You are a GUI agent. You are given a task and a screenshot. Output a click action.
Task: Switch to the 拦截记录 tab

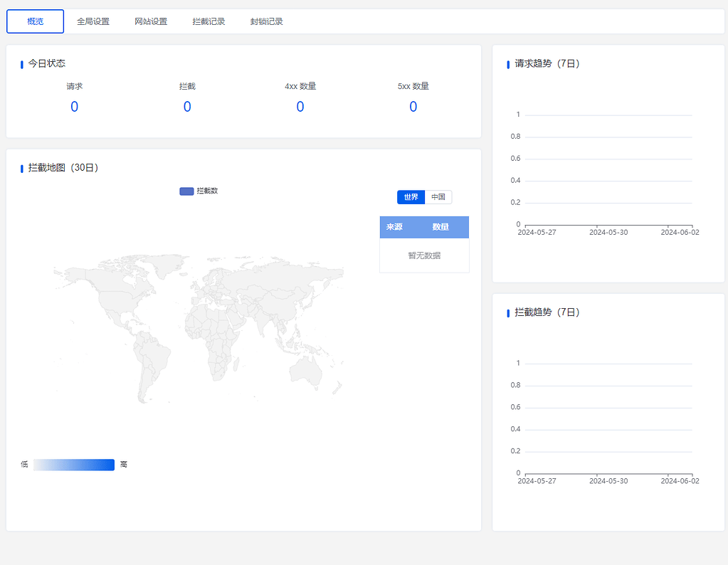click(208, 21)
